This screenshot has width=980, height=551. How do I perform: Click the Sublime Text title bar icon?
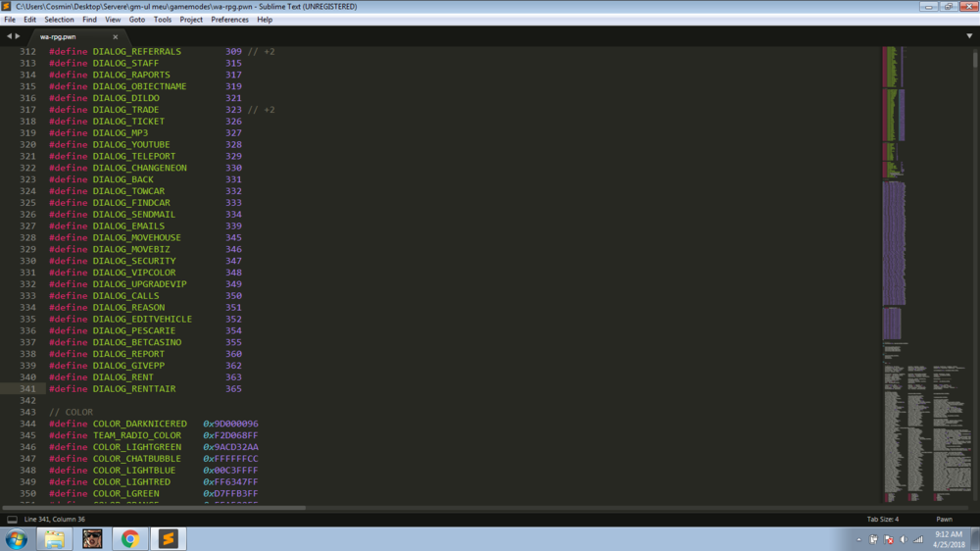[6, 6]
